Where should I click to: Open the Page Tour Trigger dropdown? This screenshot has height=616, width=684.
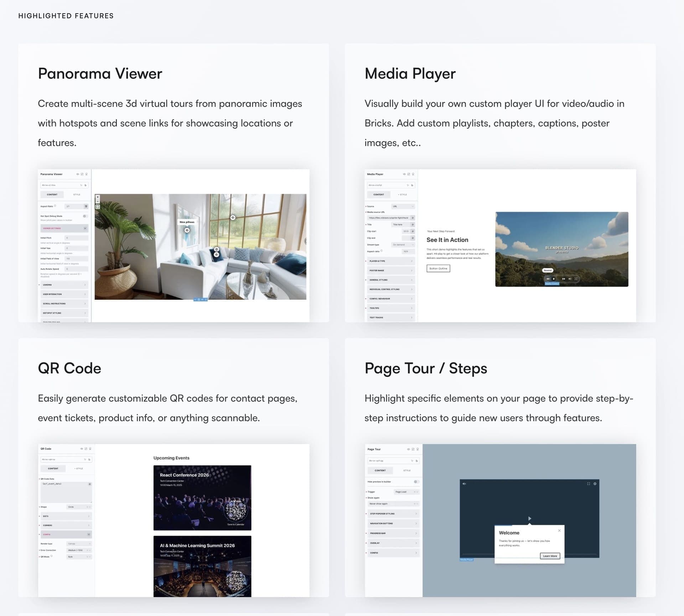point(406,492)
